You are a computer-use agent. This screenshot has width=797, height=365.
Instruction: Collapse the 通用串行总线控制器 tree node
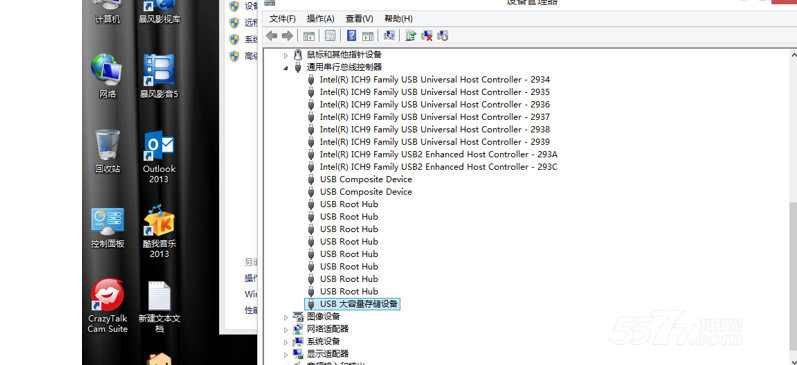tap(285, 68)
